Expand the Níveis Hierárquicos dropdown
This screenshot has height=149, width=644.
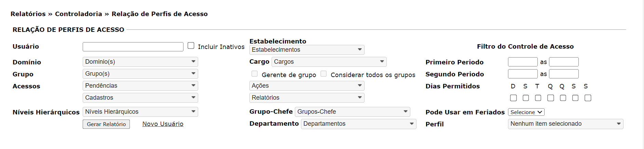[x=140, y=112]
